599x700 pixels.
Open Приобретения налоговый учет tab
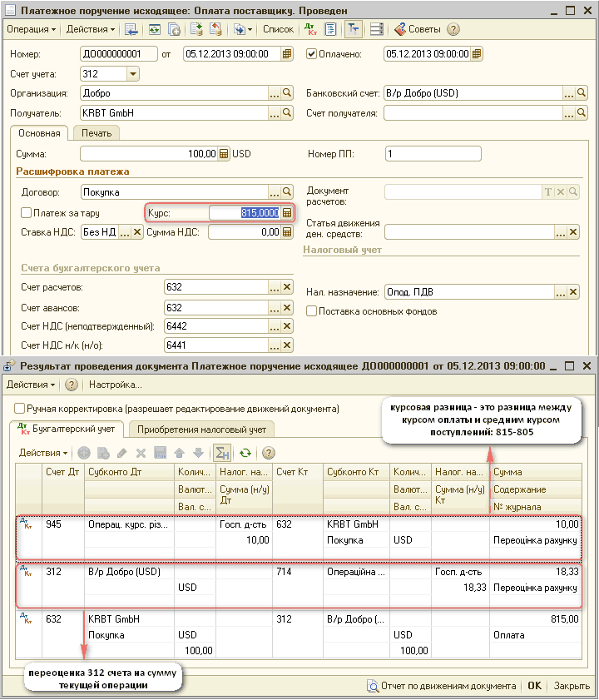pyautogui.click(x=201, y=429)
